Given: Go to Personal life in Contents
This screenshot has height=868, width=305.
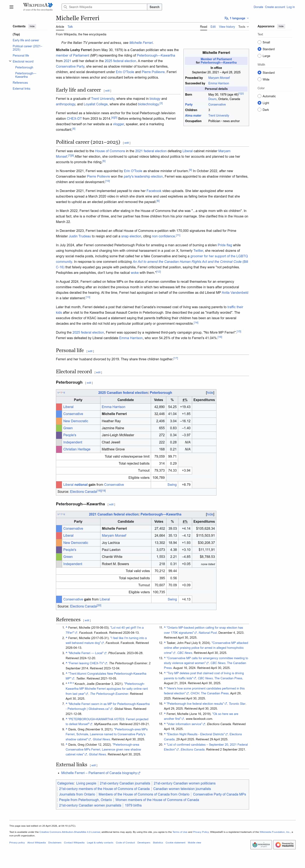Looking at the screenshot, I should [x=21, y=56].
